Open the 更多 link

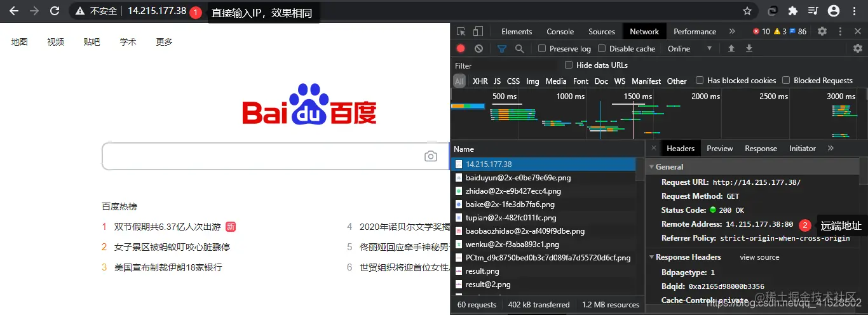(164, 41)
